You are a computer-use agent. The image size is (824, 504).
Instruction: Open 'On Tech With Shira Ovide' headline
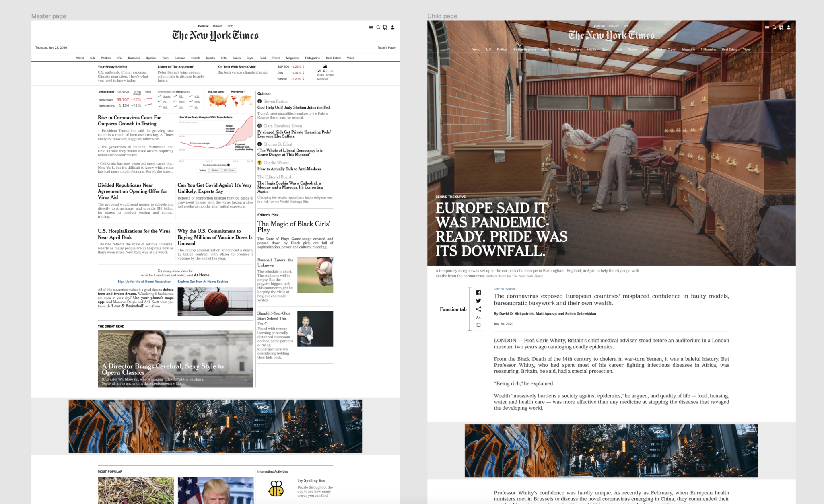[x=237, y=67]
